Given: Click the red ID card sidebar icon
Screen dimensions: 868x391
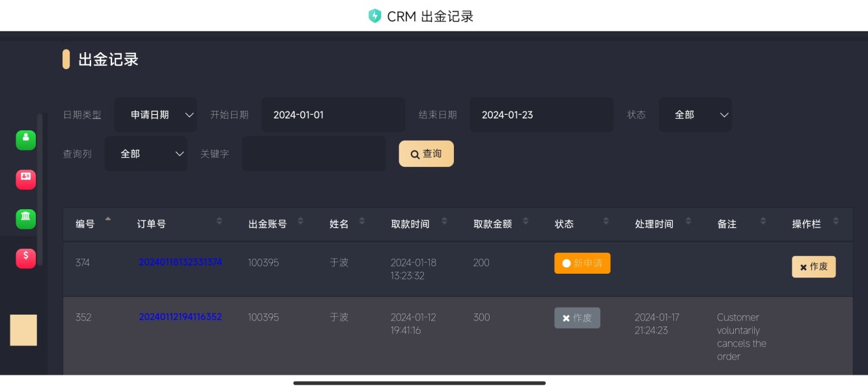Looking at the screenshot, I should click(25, 179).
